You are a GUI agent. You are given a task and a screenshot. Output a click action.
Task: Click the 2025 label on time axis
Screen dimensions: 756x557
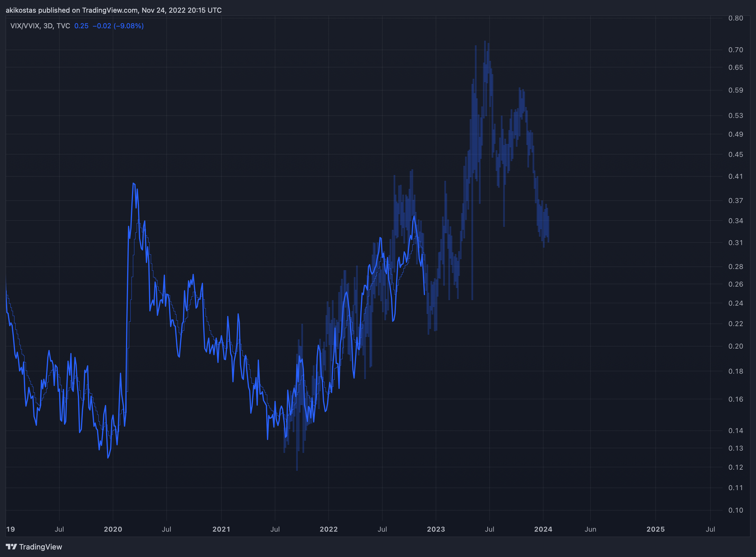[655, 529]
